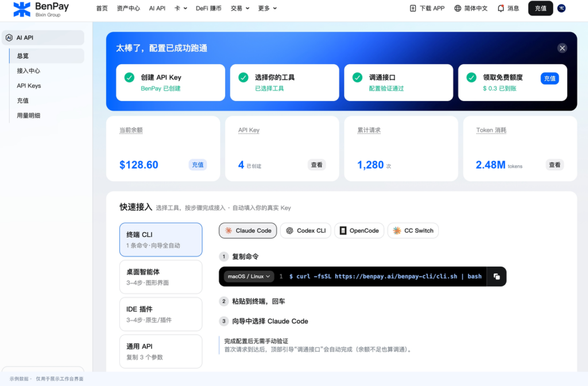Expand the 交易 dropdown menu

coord(240,8)
